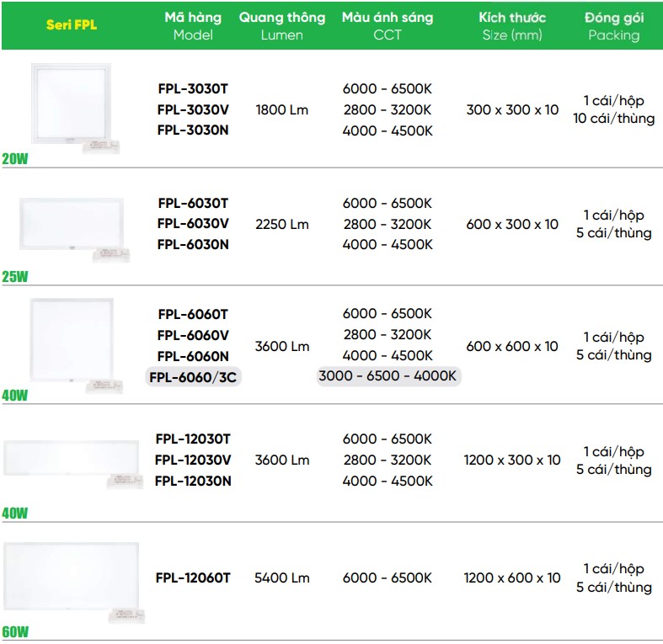Screen dimensions: 663x644
Task: Click the Mã hàng Model column header
Action: pyautogui.click(x=193, y=26)
